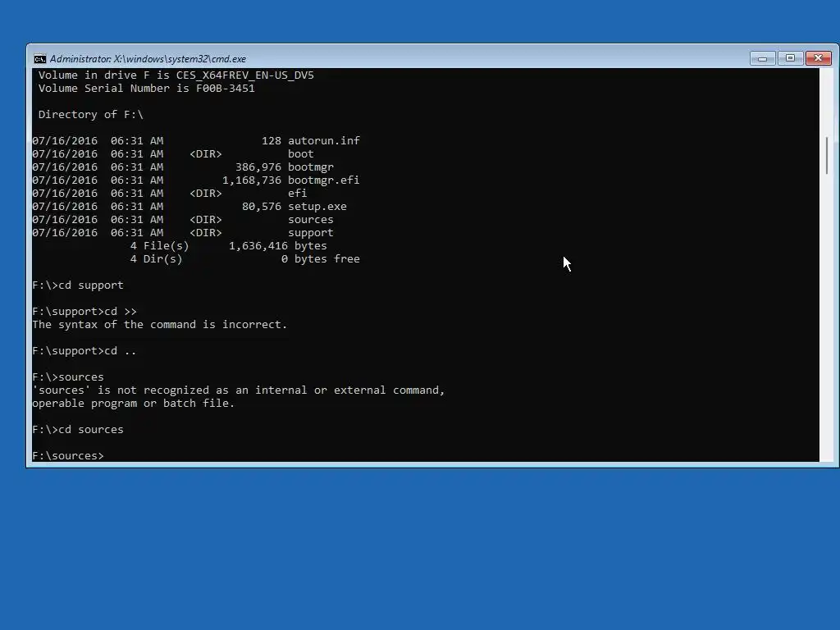
Task: Click the 'boot' directory entry
Action: coord(300,153)
